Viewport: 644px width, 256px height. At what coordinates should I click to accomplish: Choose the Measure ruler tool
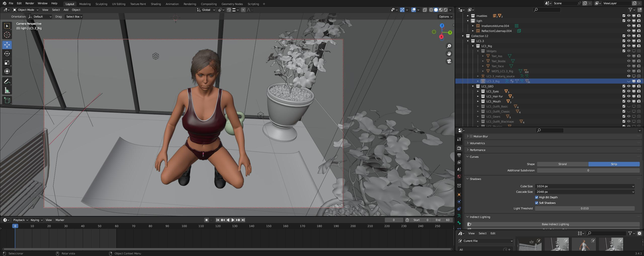(x=7, y=90)
